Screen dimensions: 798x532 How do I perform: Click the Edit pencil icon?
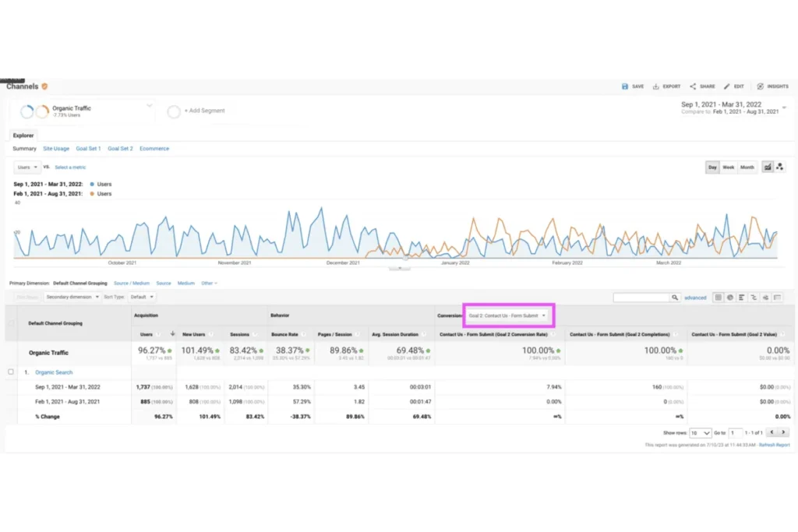click(727, 86)
